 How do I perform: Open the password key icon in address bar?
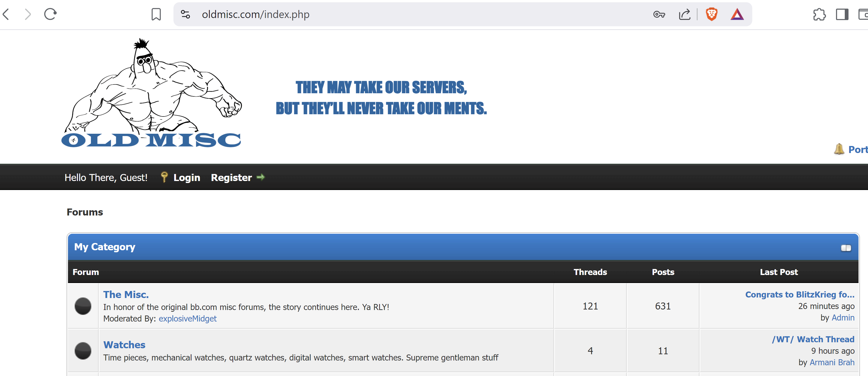tap(659, 14)
